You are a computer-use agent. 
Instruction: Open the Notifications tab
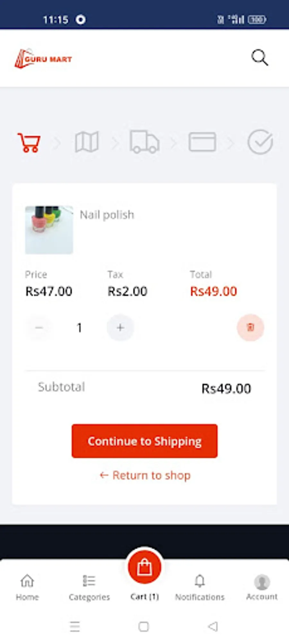200,587
